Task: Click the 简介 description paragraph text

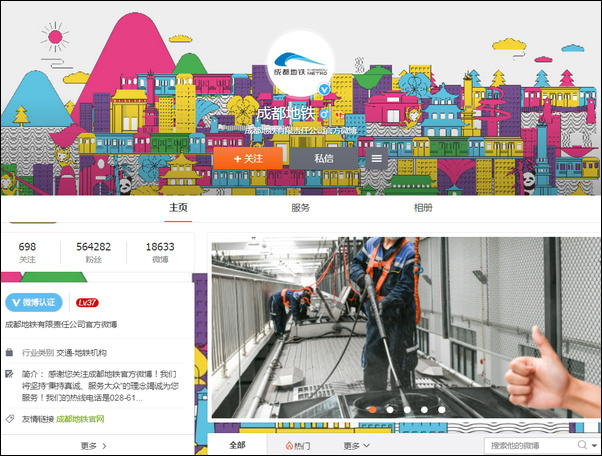Action: (x=100, y=386)
